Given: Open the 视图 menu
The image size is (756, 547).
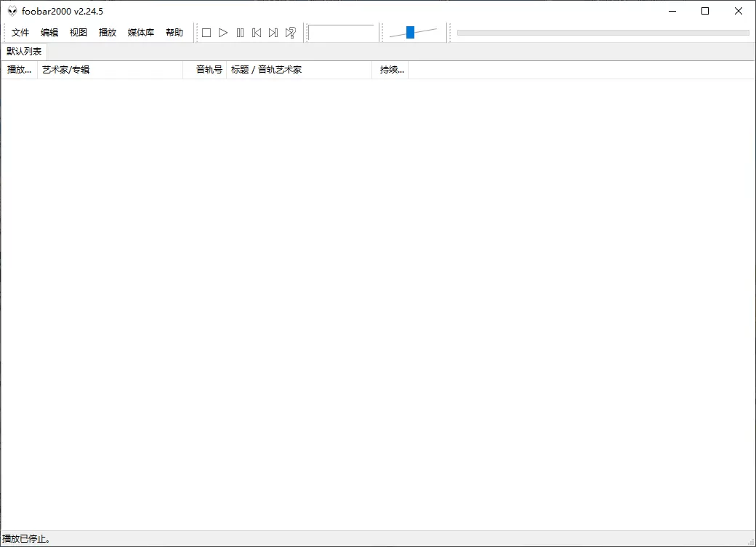Looking at the screenshot, I should (78, 32).
